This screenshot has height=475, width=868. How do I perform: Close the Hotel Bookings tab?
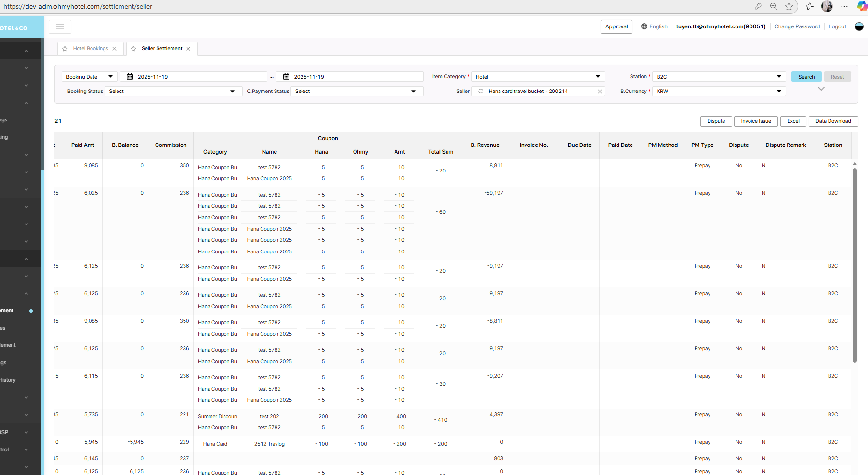(115, 49)
